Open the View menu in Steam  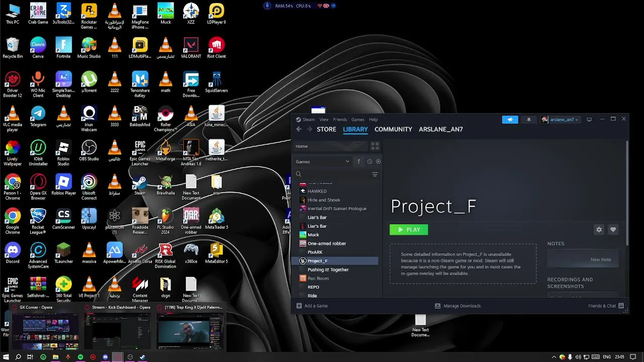point(324,120)
